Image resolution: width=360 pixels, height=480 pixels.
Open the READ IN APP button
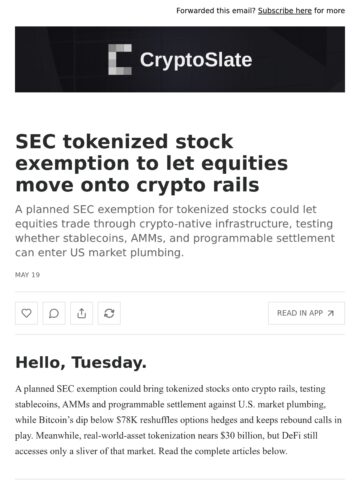(307, 313)
